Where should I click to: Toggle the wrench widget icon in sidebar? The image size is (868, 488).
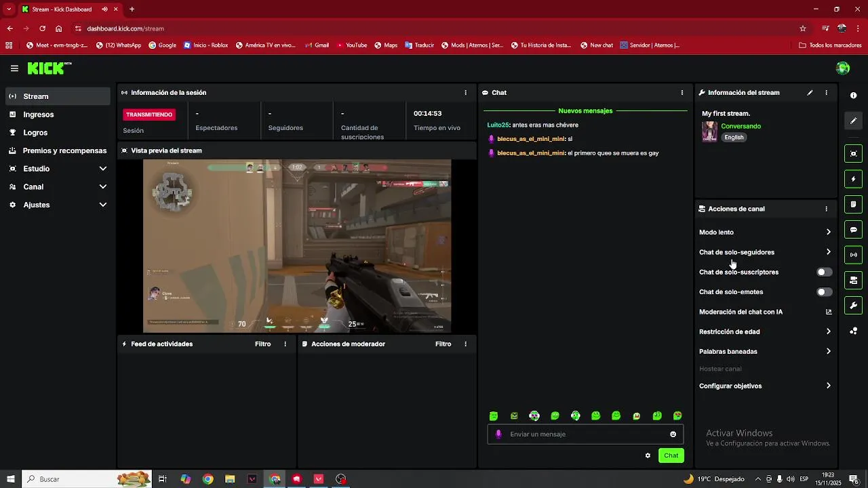click(853, 305)
